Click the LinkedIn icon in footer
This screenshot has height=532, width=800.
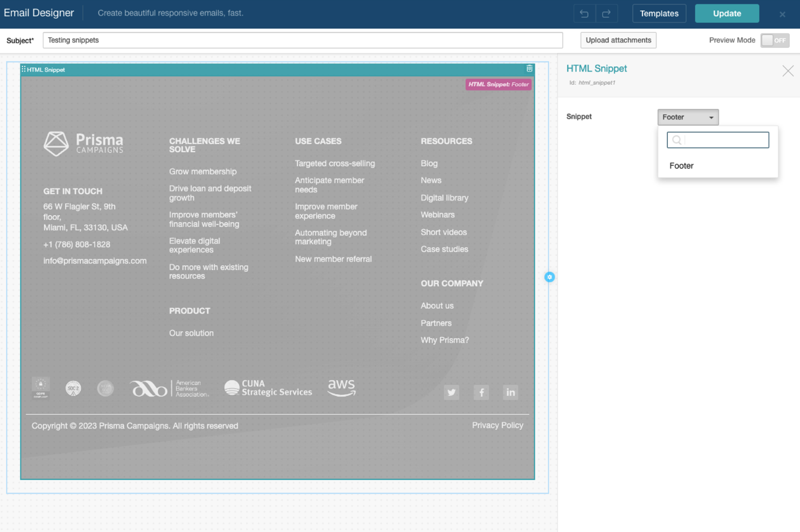(510, 392)
